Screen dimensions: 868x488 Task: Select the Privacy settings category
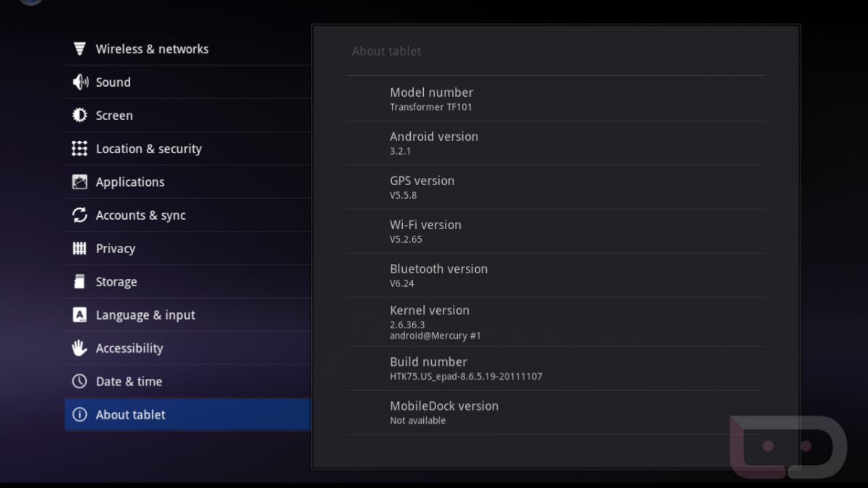point(116,249)
